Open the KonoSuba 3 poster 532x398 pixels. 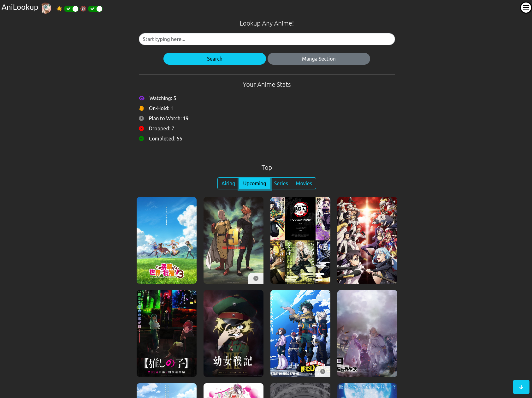point(167,240)
